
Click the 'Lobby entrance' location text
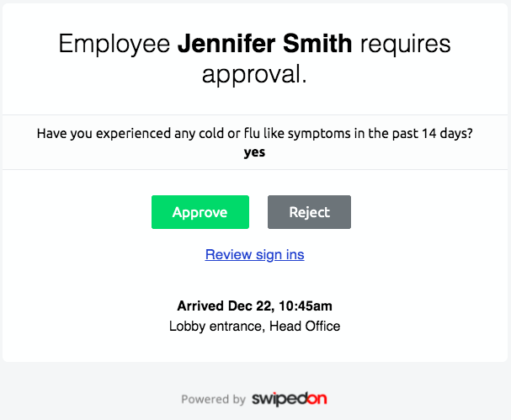coord(216,327)
